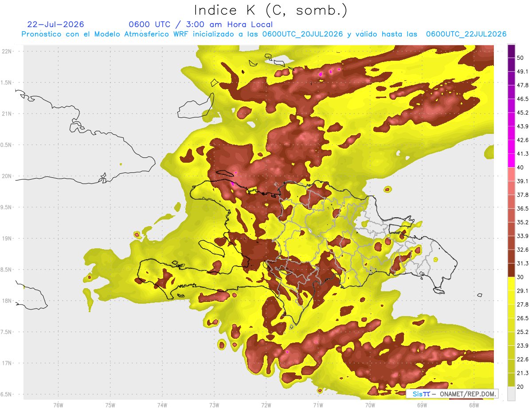Click the legend value 45.2
532x411 pixels.
(x=522, y=113)
